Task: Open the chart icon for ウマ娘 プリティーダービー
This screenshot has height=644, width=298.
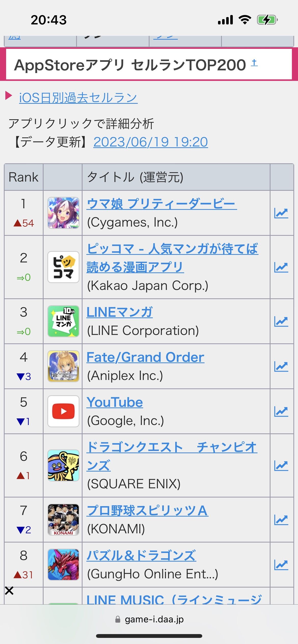Action: pyautogui.click(x=281, y=213)
